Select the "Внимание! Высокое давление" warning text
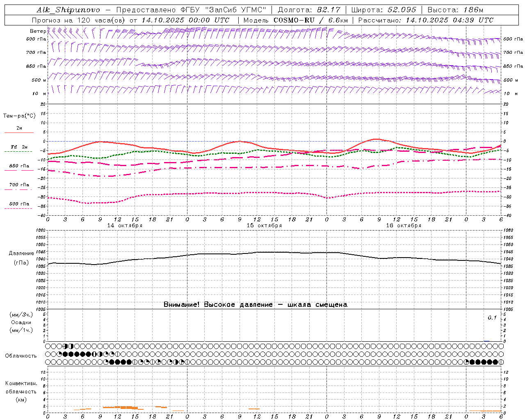This screenshot has height=420, width=525. 218,304
